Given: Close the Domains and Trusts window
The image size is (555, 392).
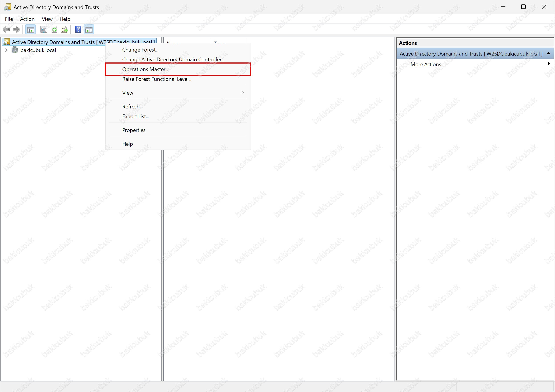Looking at the screenshot, I should tap(544, 7).
